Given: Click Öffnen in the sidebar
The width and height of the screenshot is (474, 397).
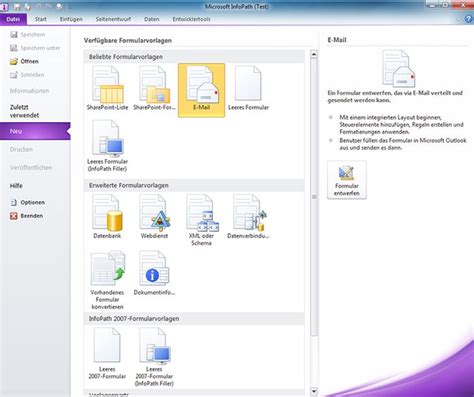Looking at the screenshot, I should pos(24,61).
